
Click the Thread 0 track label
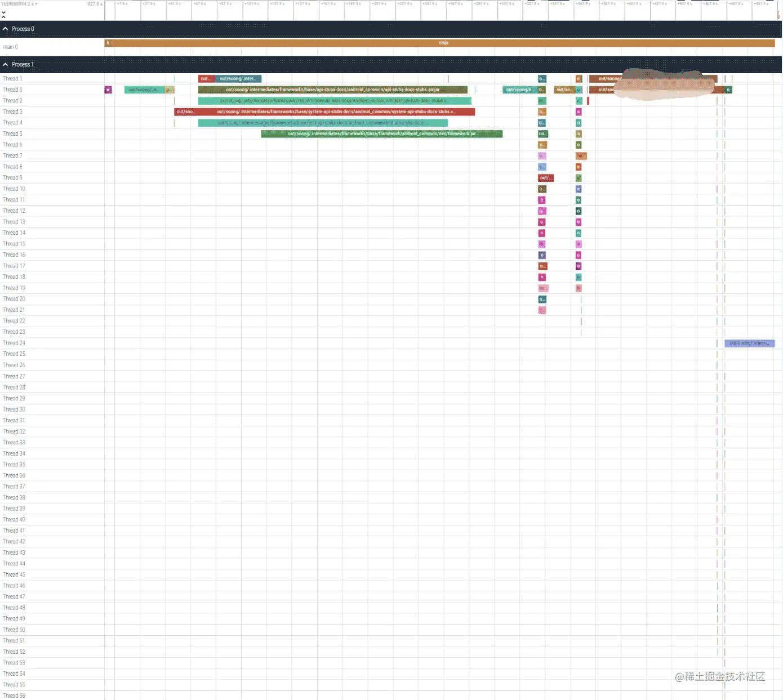coord(12,90)
